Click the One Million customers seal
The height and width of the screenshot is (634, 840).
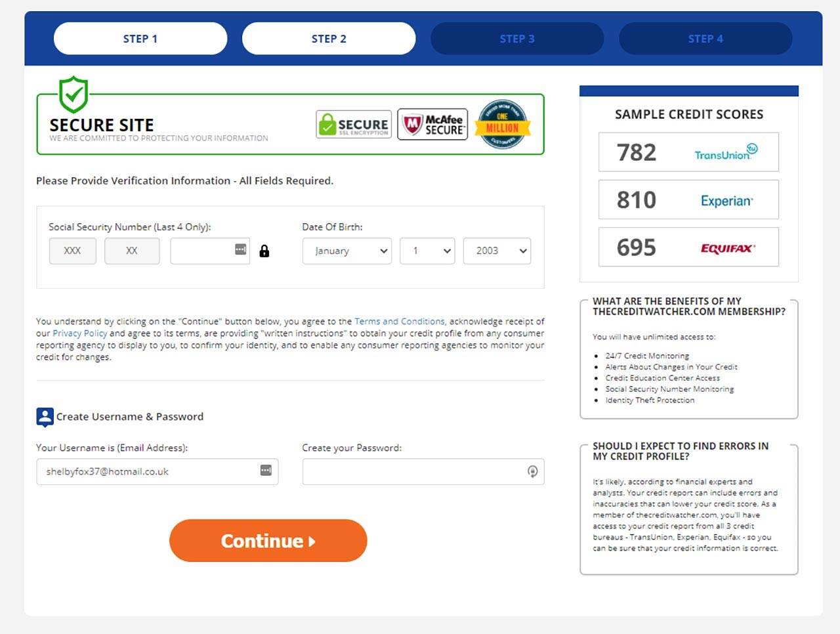coord(503,124)
